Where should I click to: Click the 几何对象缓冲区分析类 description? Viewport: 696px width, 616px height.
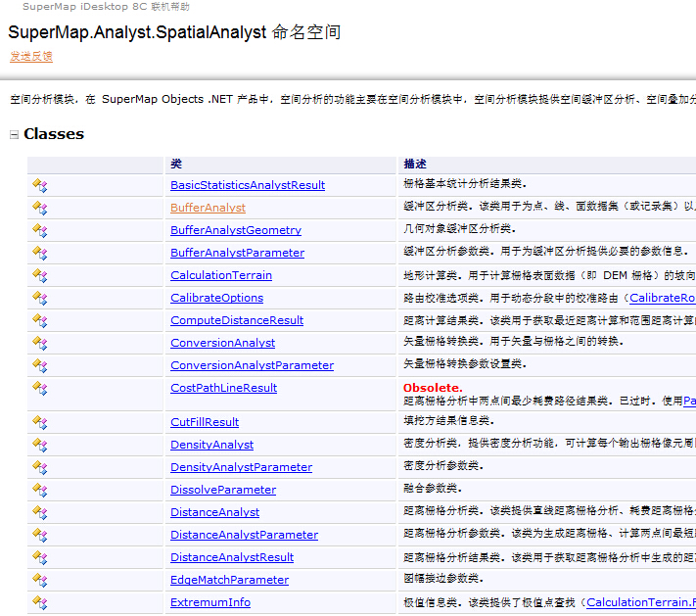459,229
